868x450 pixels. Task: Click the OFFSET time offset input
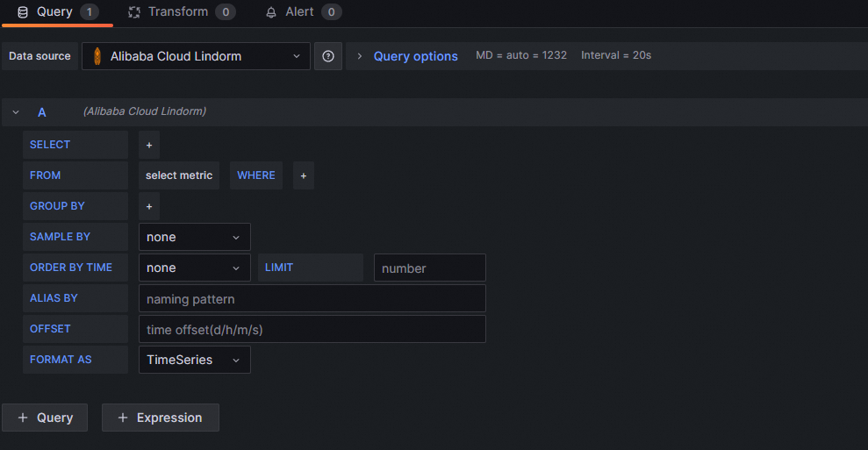(312, 329)
